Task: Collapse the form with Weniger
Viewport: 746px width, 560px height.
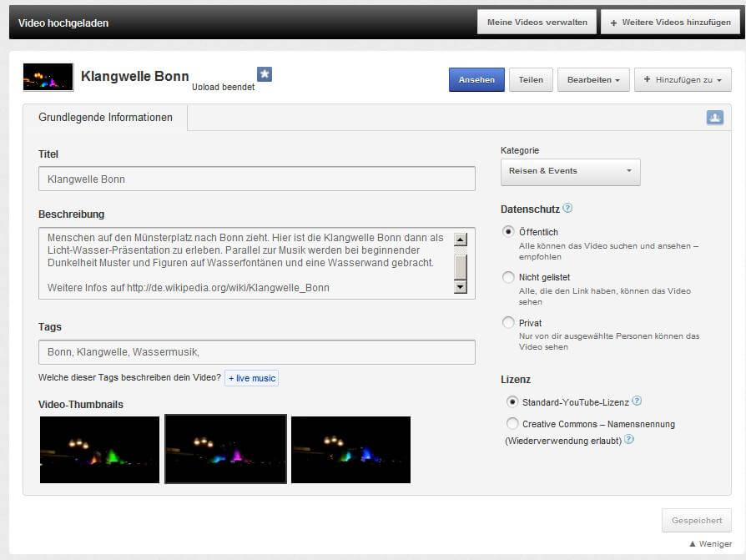Action: [710, 544]
